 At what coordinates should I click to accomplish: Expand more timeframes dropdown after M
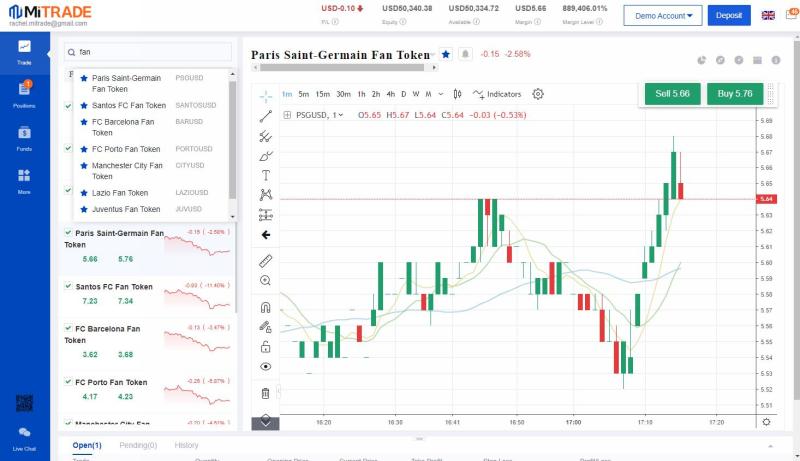[x=441, y=94]
